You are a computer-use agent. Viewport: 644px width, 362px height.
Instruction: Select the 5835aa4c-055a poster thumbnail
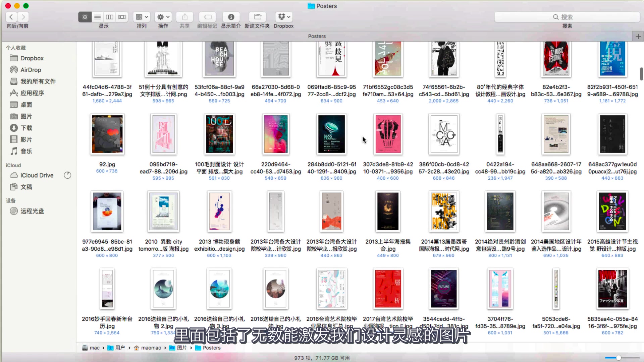pyautogui.click(x=612, y=289)
